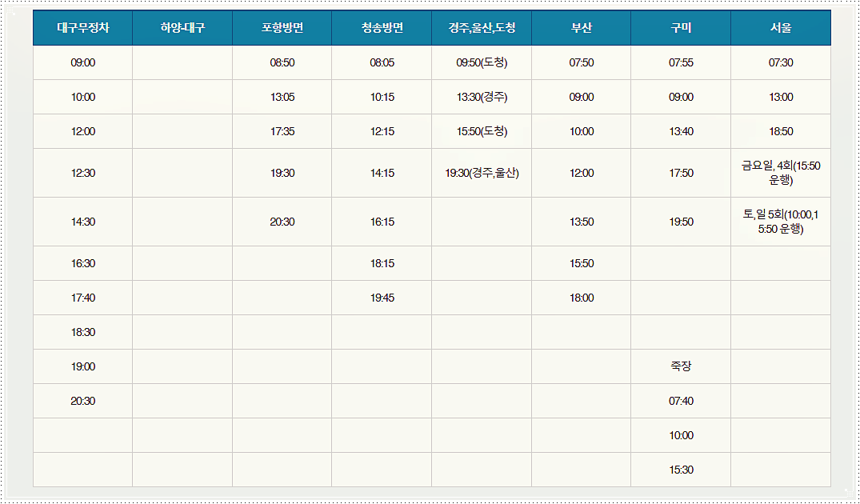Click 20:30 time under 대구무정차

(x=83, y=401)
